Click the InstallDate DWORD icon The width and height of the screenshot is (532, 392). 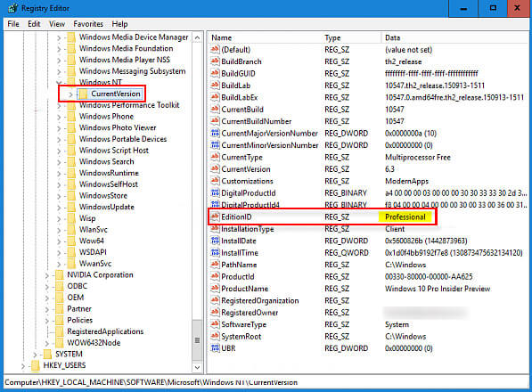[x=215, y=241]
